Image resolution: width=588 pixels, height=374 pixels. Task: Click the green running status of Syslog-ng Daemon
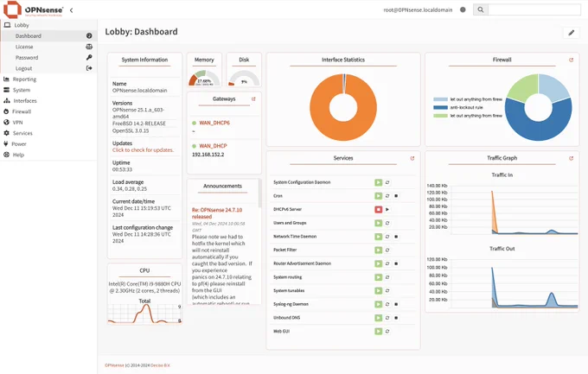coord(379,304)
